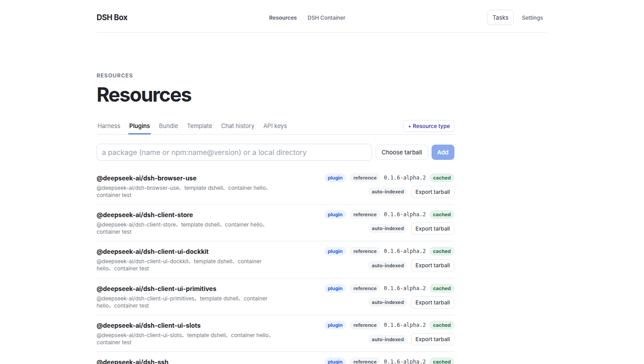644x364 pixels.
Task: Click reference badge on dsh-client-ui-dockkit row
Action: coord(365,251)
